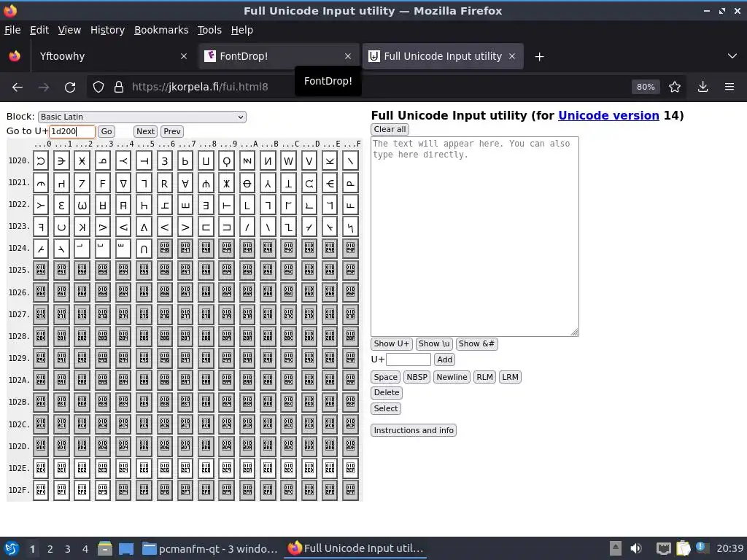Open the taskbar application menu
747x560 pixels.
12,548
